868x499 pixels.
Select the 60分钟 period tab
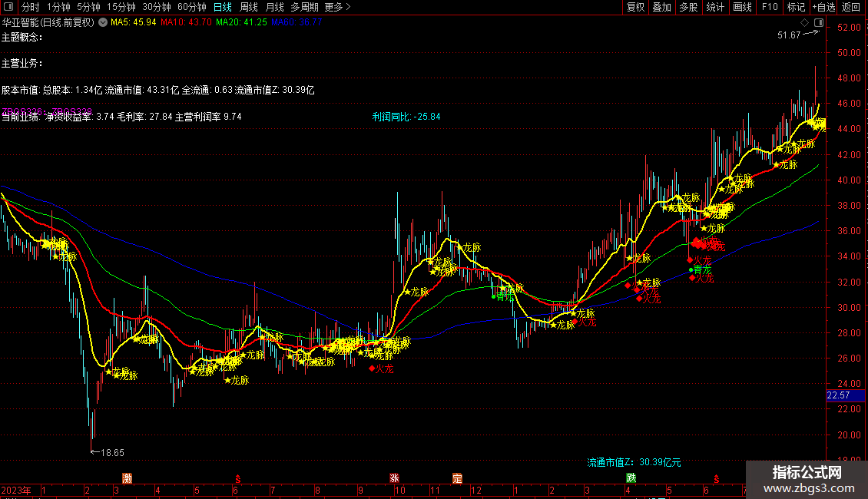[x=192, y=7]
